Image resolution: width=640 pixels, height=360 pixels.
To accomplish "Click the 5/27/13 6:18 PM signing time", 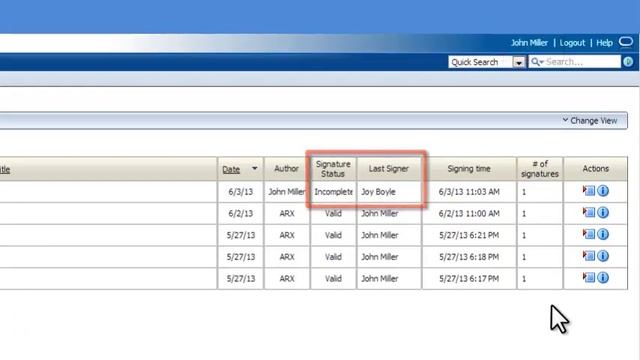I will point(469,257).
